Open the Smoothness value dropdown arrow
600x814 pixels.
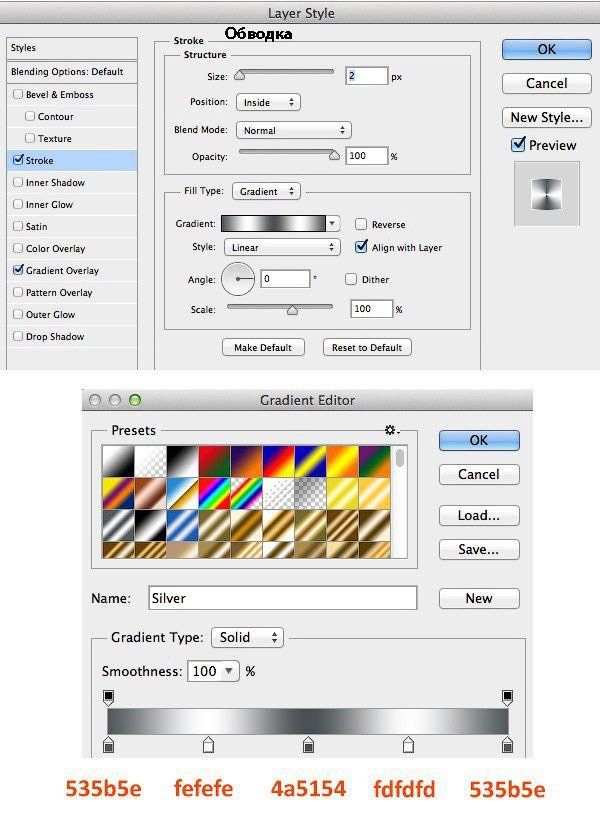click(x=229, y=671)
